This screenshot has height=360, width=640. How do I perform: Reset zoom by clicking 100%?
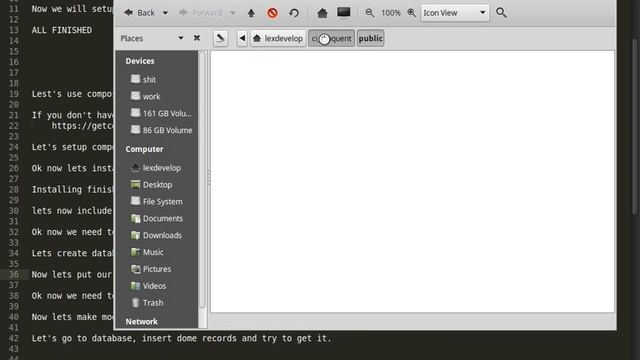click(x=391, y=13)
